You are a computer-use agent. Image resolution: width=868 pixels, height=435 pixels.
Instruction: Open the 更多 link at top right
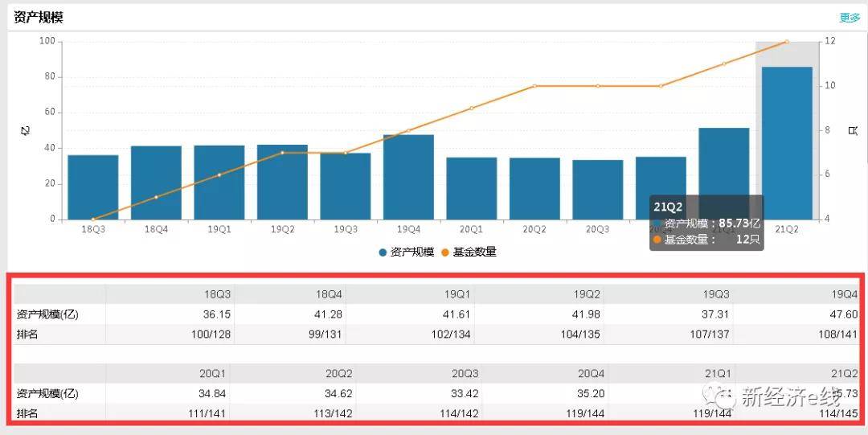(x=850, y=18)
